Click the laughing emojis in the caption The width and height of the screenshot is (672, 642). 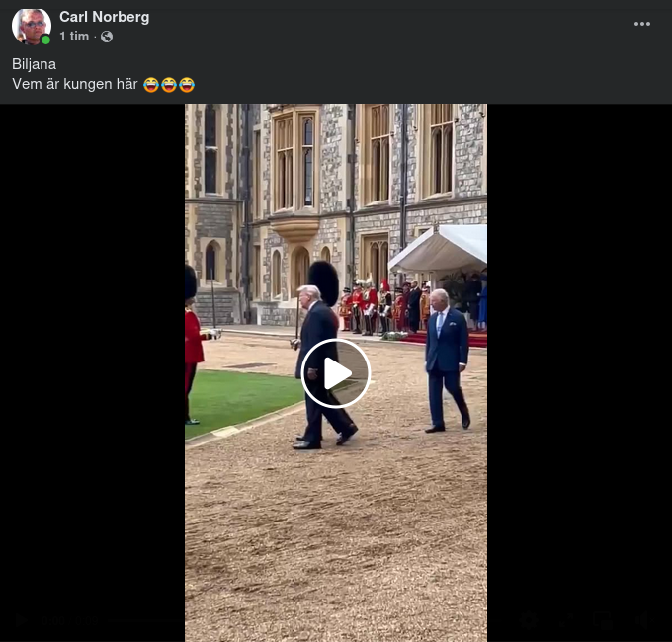click(x=169, y=85)
